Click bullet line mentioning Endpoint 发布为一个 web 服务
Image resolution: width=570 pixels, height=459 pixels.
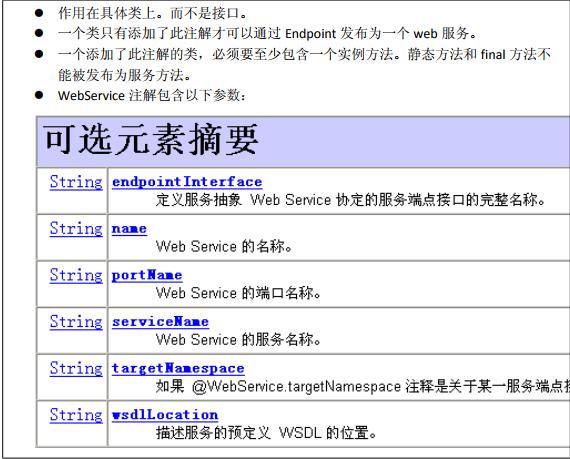pos(267,33)
